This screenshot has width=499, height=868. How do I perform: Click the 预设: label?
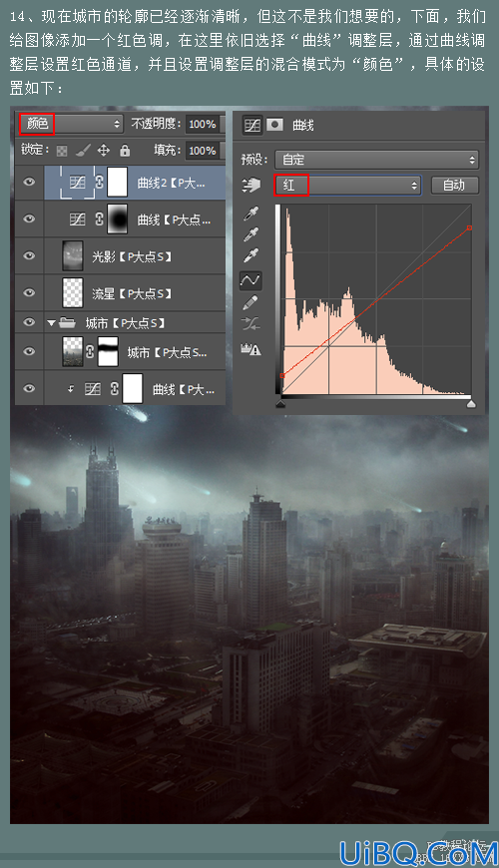pos(254,160)
